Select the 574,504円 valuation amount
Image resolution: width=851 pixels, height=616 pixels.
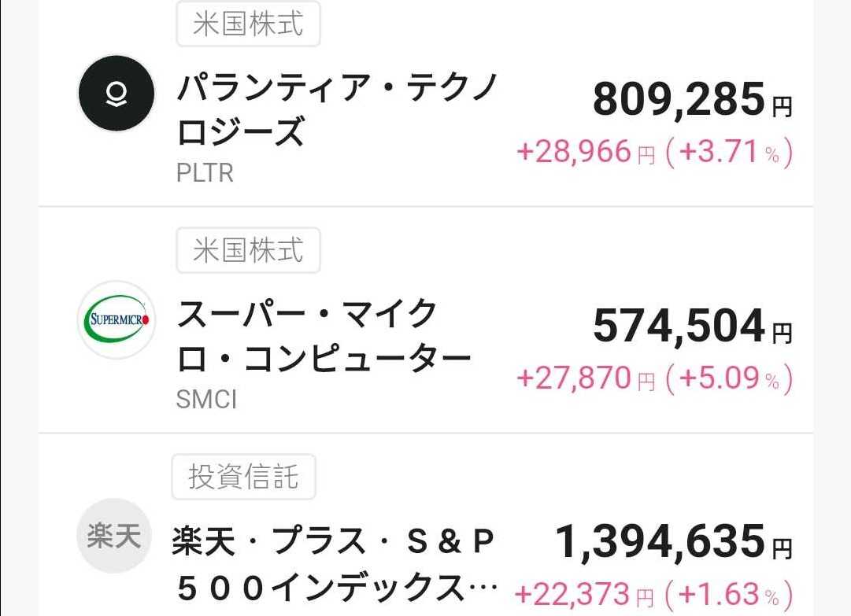691,326
